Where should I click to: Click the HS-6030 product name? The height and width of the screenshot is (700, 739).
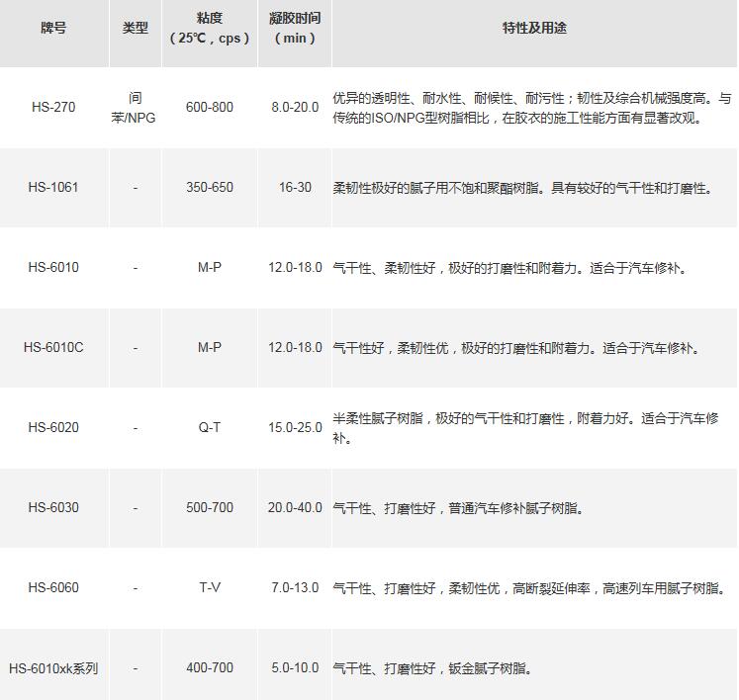click(x=53, y=508)
